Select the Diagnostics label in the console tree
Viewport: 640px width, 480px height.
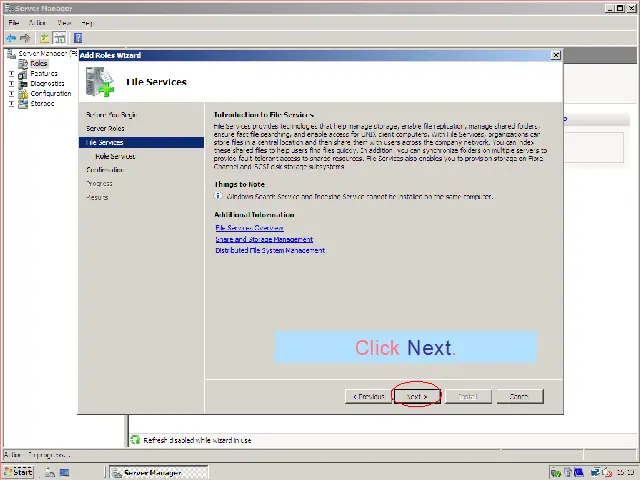(x=47, y=84)
